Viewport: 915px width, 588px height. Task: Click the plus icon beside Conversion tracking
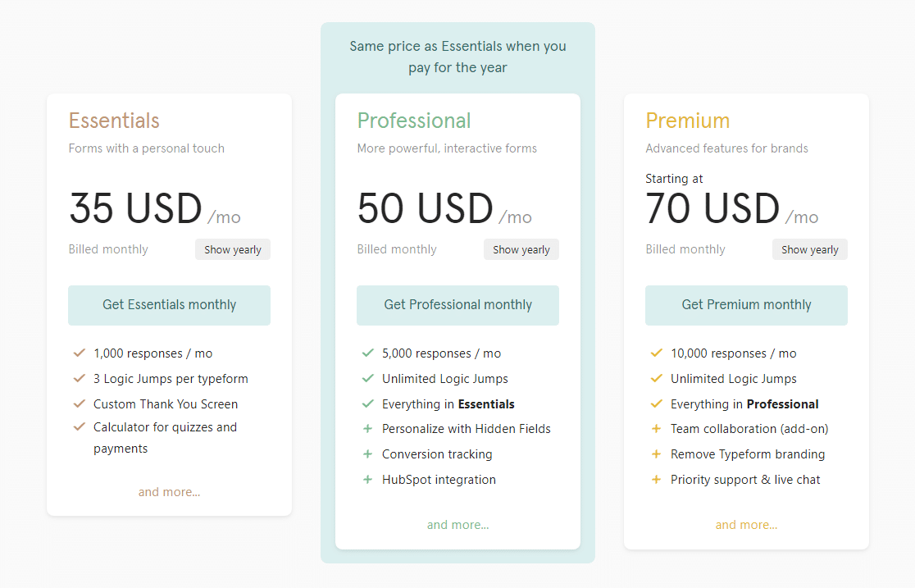click(368, 454)
